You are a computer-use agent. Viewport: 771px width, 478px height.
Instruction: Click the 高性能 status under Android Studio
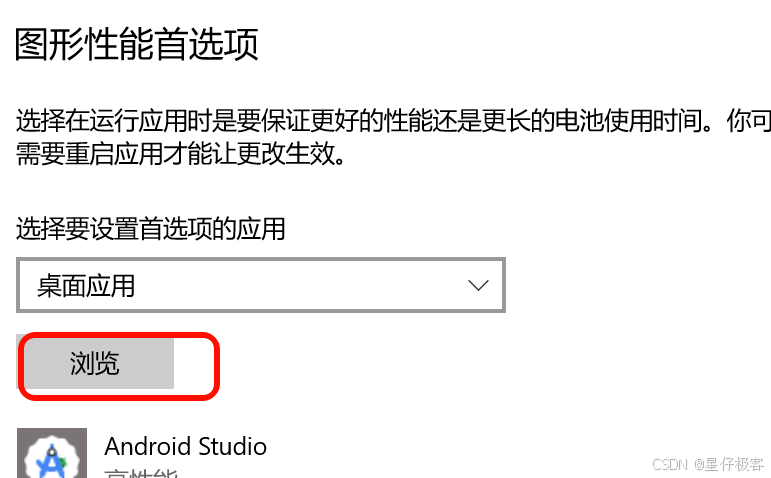pyautogui.click(x=141, y=473)
